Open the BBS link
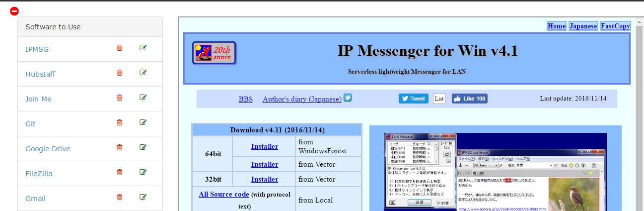644x211 pixels. (x=246, y=99)
